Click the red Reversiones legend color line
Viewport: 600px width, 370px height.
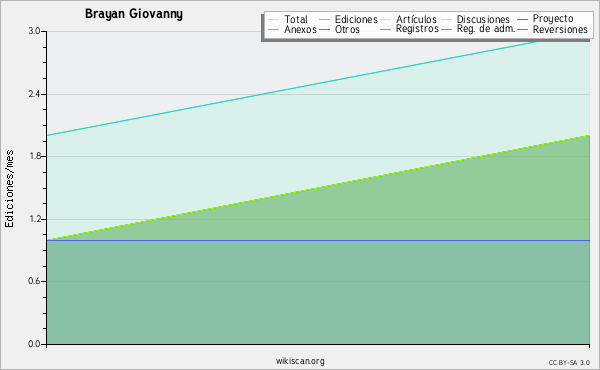(522, 29)
